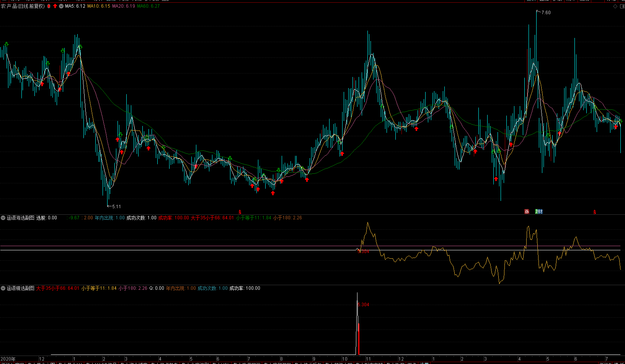Screen dimensions: 625x364
Task: Click the 2020年 label on time axis
Action: (x=8, y=359)
